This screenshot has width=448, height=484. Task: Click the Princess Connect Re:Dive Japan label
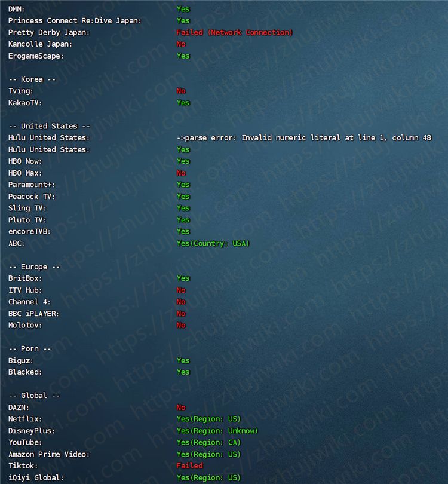75,20
